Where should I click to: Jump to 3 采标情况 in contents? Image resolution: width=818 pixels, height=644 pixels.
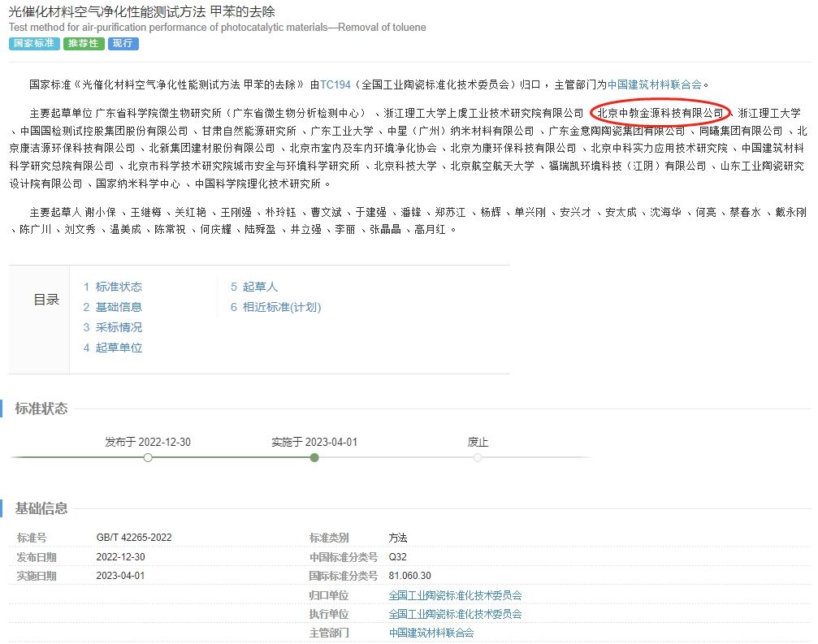(113, 327)
